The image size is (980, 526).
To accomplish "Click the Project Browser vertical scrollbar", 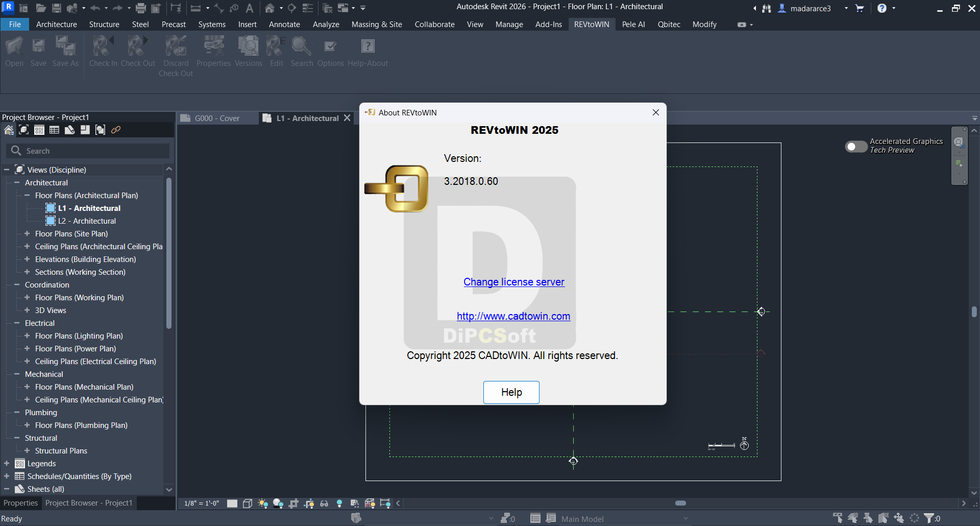I will click(169, 253).
